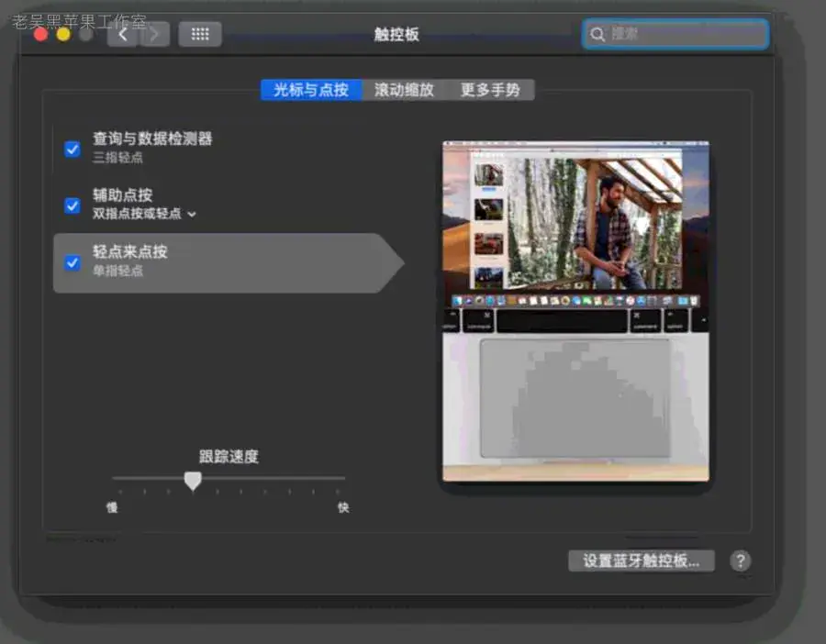The image size is (826, 644).
Task: Open the 滚动缩放 tab
Action: click(x=404, y=90)
